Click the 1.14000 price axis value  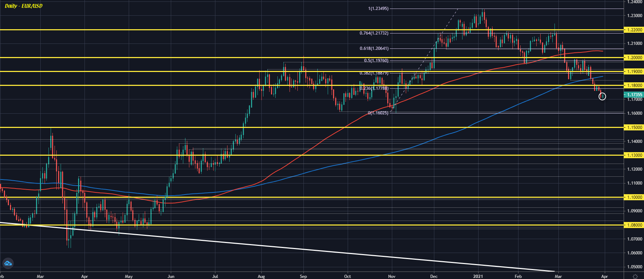click(634, 141)
